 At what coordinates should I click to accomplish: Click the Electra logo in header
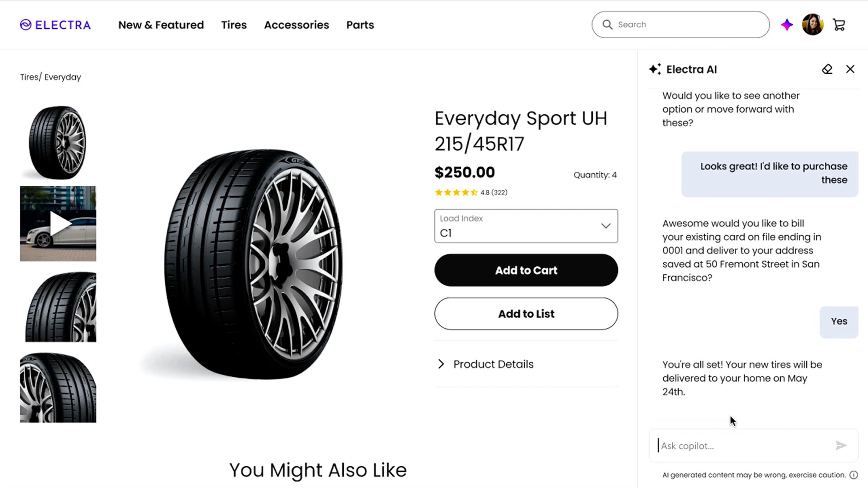tap(55, 25)
